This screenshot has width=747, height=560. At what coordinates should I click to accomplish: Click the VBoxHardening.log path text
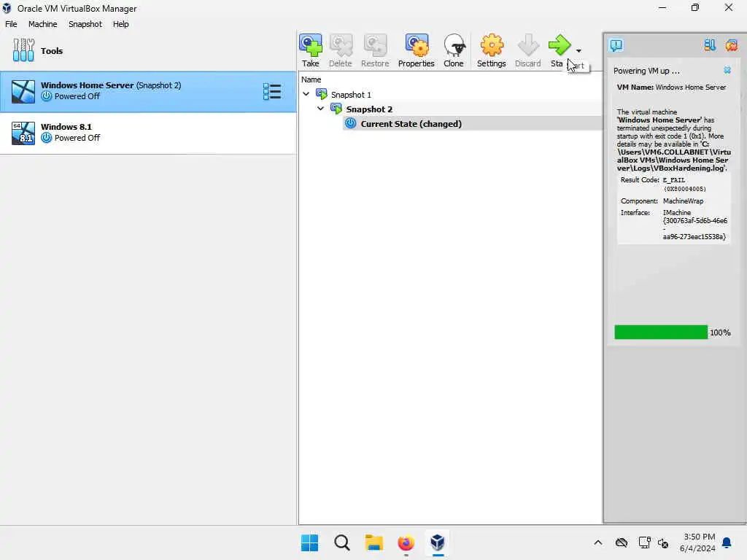673,156
